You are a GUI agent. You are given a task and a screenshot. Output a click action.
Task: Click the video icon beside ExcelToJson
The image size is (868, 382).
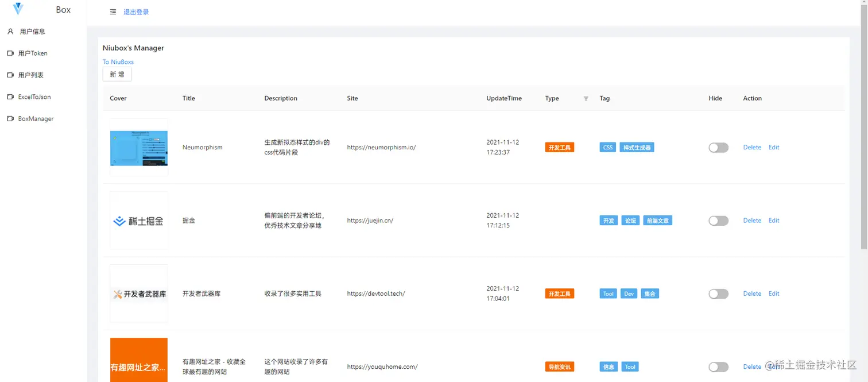10,97
